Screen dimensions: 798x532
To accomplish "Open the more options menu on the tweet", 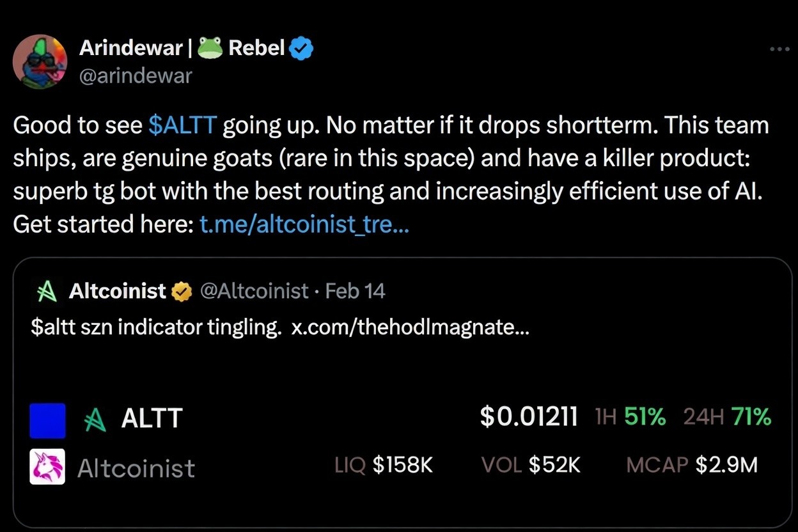I will pos(779,48).
